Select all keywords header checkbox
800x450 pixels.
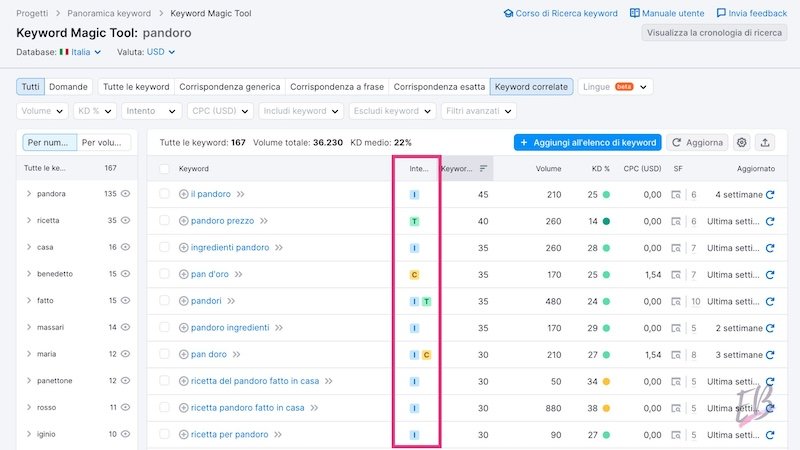pos(164,169)
